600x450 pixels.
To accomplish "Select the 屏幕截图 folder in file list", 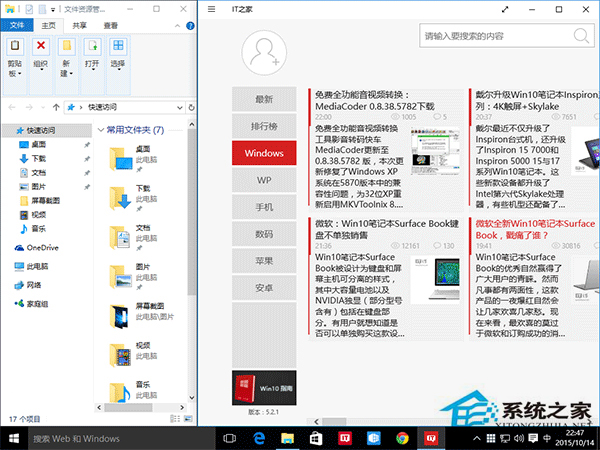I will (x=141, y=316).
